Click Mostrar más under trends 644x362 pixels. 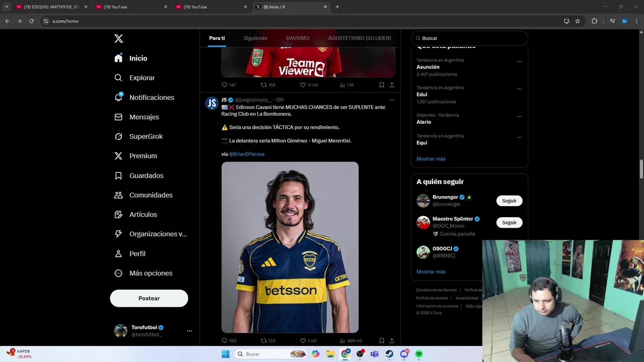(x=431, y=159)
